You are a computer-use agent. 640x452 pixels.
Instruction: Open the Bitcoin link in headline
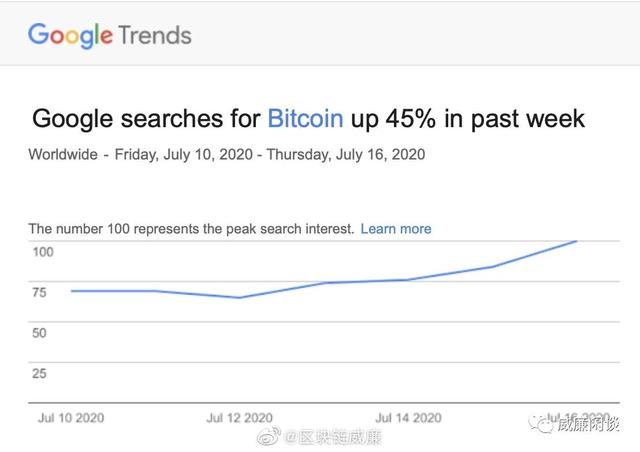click(x=306, y=119)
